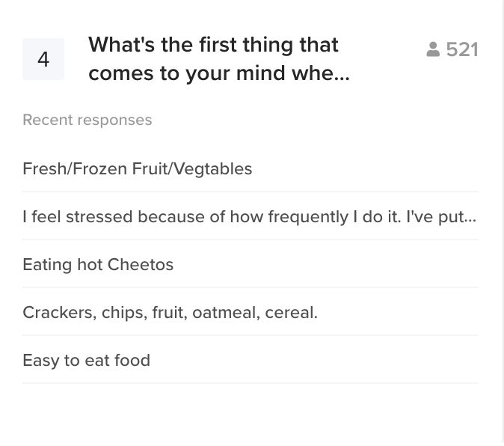The height and width of the screenshot is (446, 504).
Task: Click the vertical scrollbar at the right edge
Action: pyautogui.click(x=503, y=223)
